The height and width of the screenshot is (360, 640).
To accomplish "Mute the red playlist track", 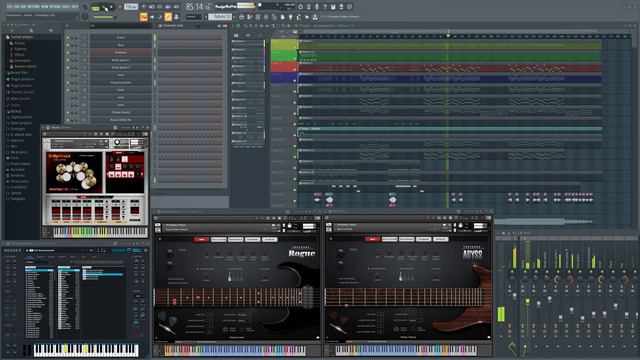I will [295, 70].
